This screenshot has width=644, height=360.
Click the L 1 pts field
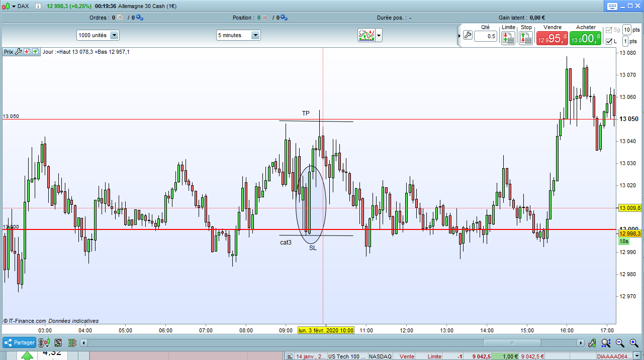coord(625,42)
